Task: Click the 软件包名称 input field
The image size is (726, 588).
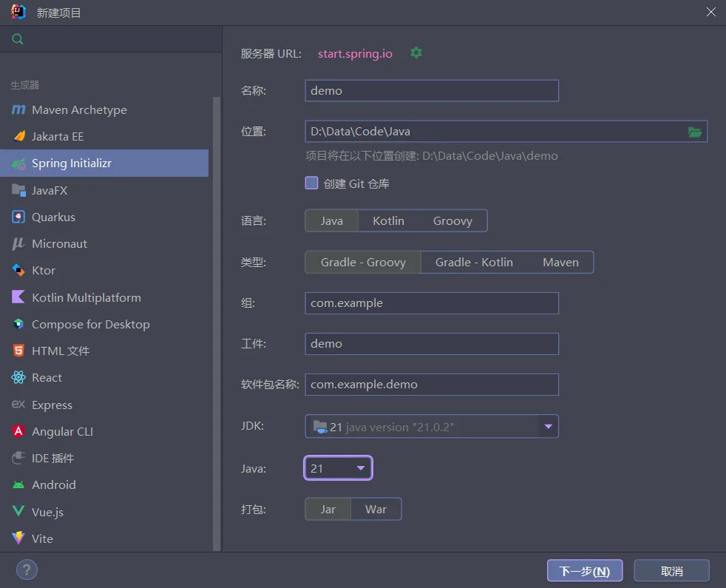Action: pyautogui.click(x=432, y=385)
